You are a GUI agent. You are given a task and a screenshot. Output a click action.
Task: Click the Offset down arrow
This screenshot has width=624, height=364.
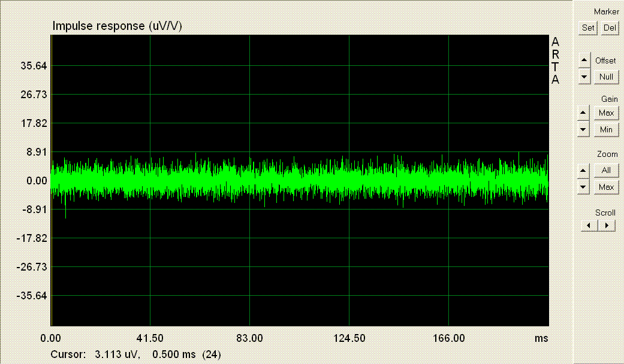coord(584,77)
